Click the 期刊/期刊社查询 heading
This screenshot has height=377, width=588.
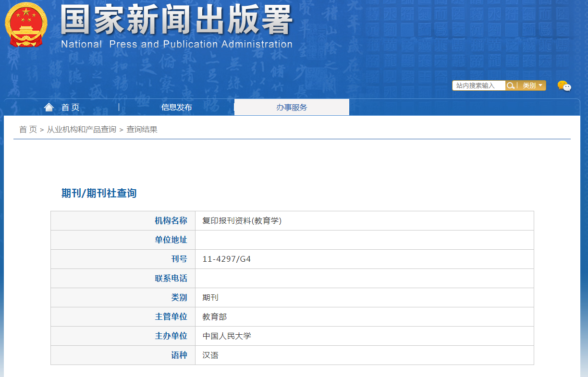click(99, 193)
